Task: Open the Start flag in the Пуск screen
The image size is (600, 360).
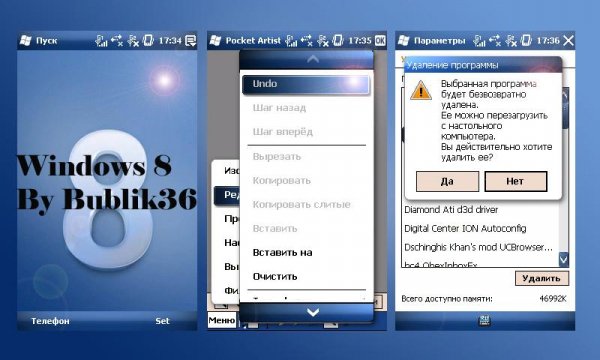Action: [25, 40]
